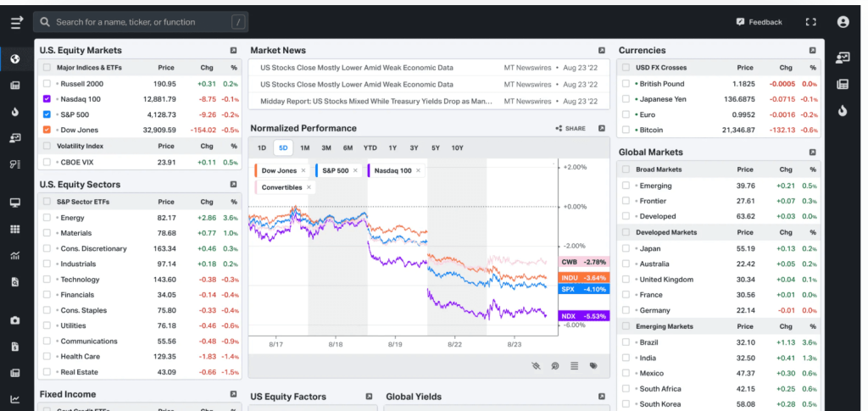This screenshot has width=868, height=411.
Task: Open the flame icon in right sidebar
Action: tap(843, 111)
